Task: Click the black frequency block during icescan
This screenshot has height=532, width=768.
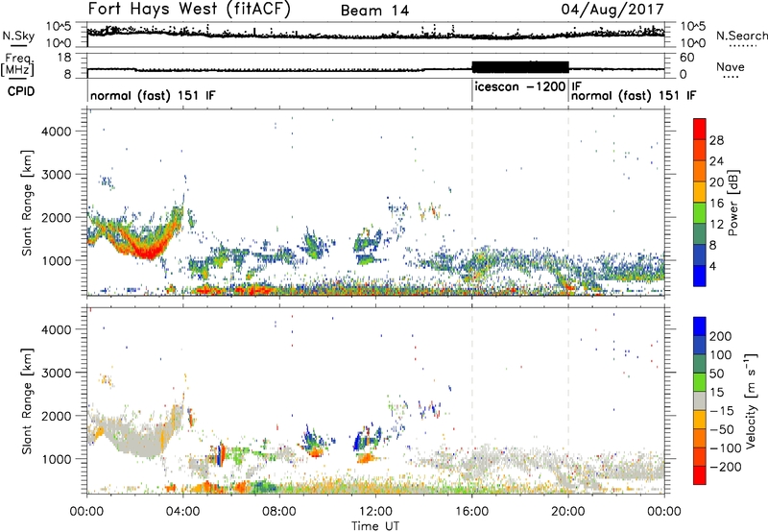Action: pos(520,67)
